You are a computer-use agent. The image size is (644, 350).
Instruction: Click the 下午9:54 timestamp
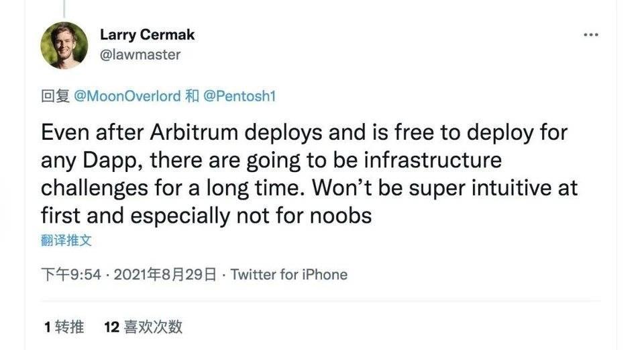(x=71, y=275)
